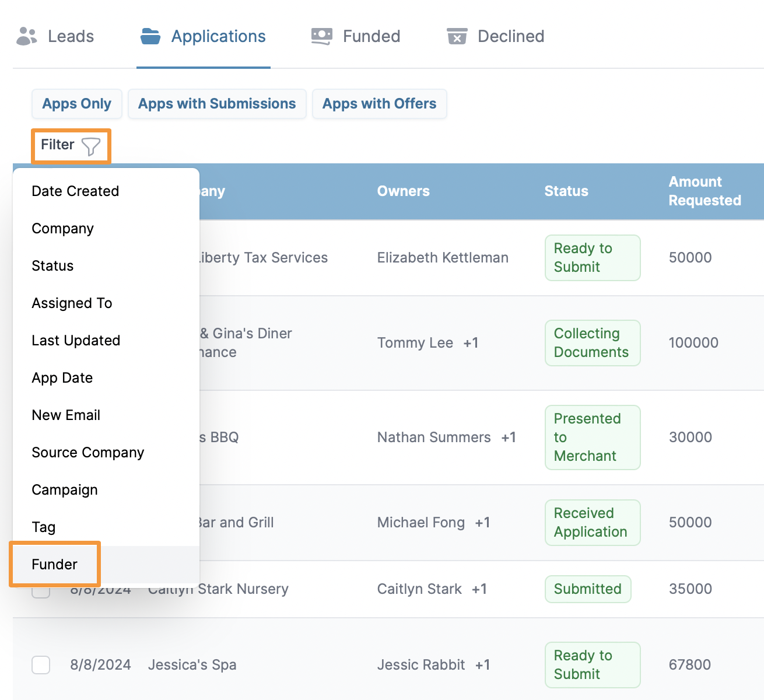Click the Owners column header

[x=404, y=191]
